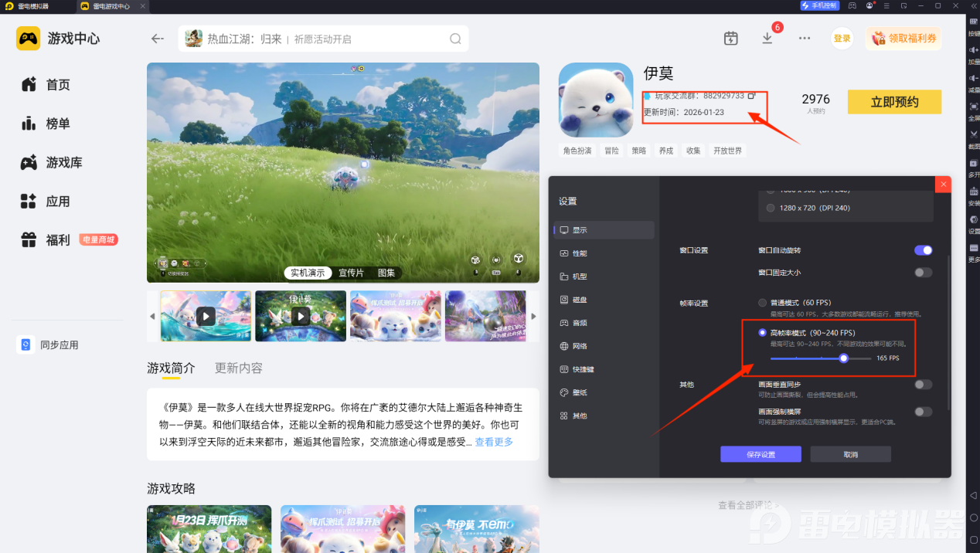Play the first video thumbnail in carousel

click(x=206, y=316)
